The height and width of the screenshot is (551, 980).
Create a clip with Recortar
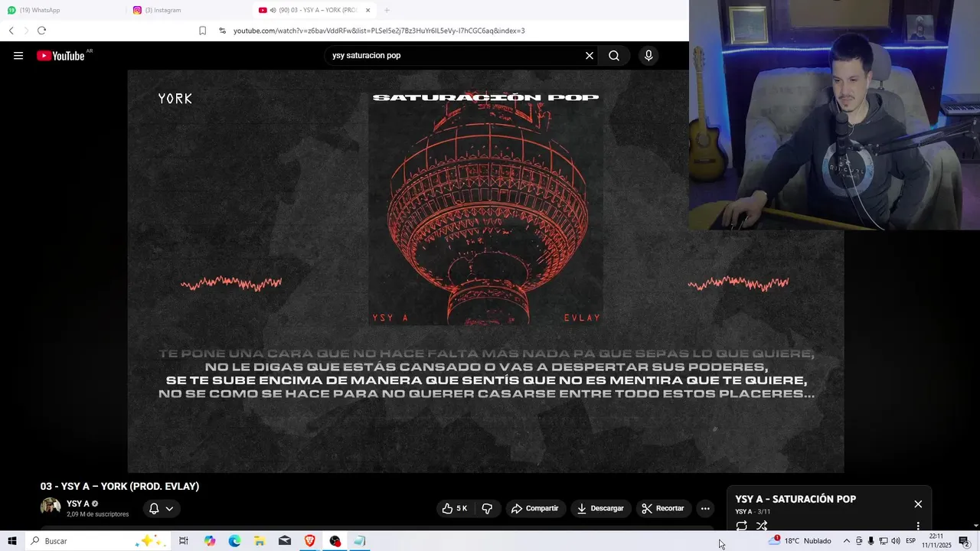pyautogui.click(x=663, y=508)
